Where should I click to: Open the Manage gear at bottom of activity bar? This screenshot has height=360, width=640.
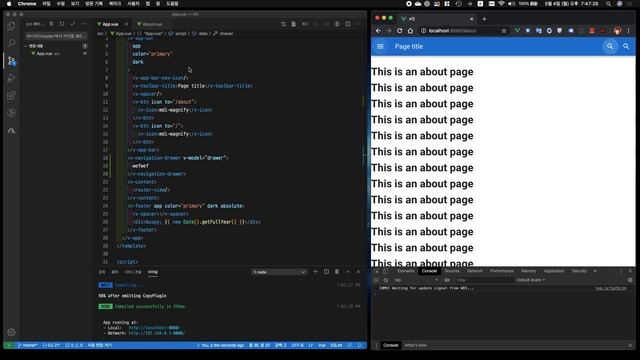(x=11, y=332)
